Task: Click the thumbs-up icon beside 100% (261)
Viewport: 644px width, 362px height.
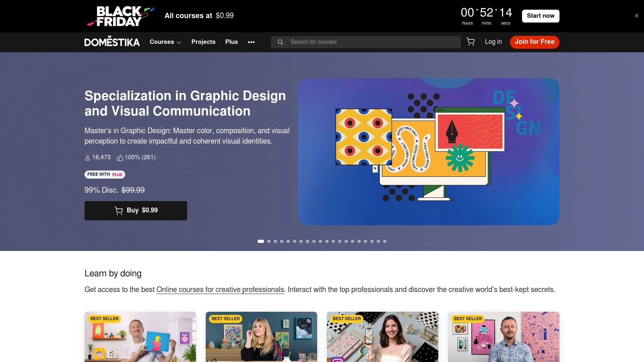Action: point(120,158)
